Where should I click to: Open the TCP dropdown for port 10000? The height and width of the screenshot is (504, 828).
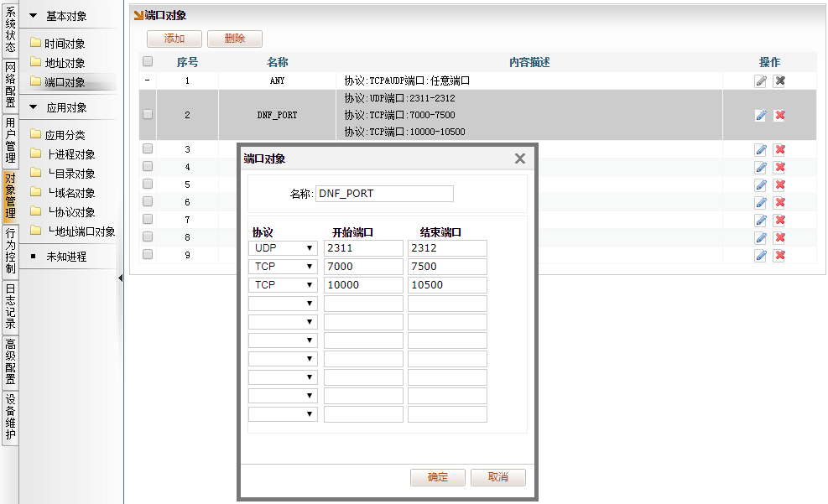tap(283, 285)
